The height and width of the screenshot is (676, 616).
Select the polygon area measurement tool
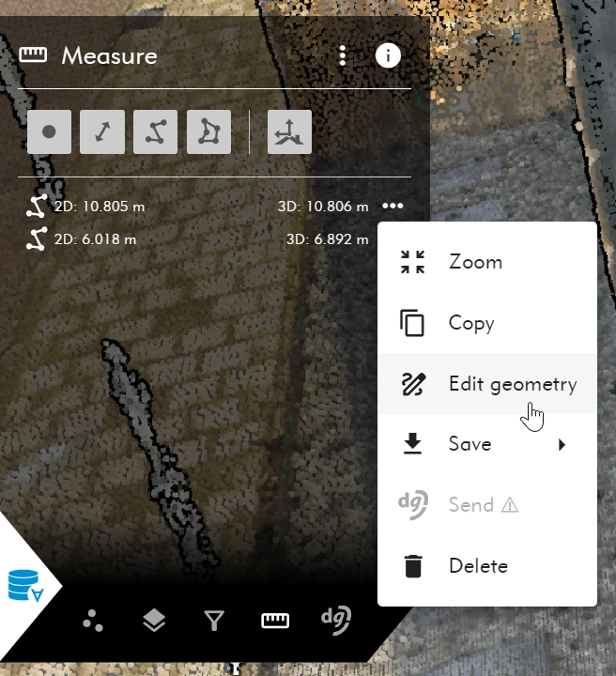point(208,132)
